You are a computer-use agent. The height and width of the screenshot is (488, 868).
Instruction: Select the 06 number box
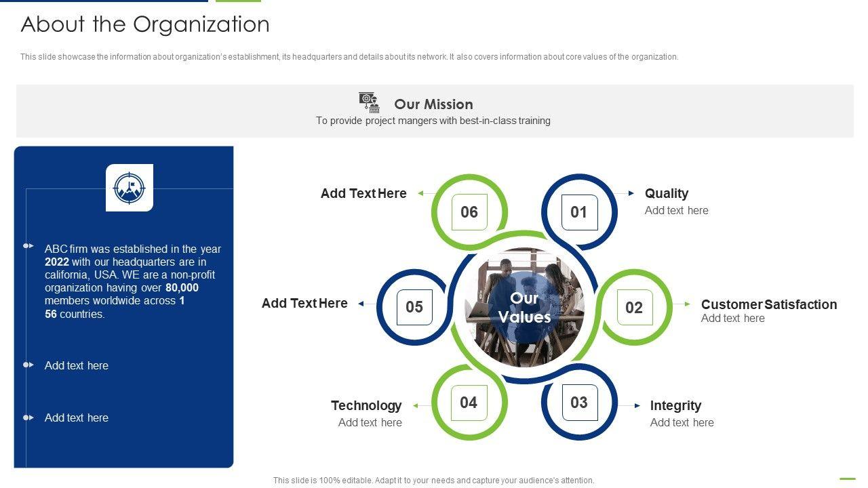469,212
